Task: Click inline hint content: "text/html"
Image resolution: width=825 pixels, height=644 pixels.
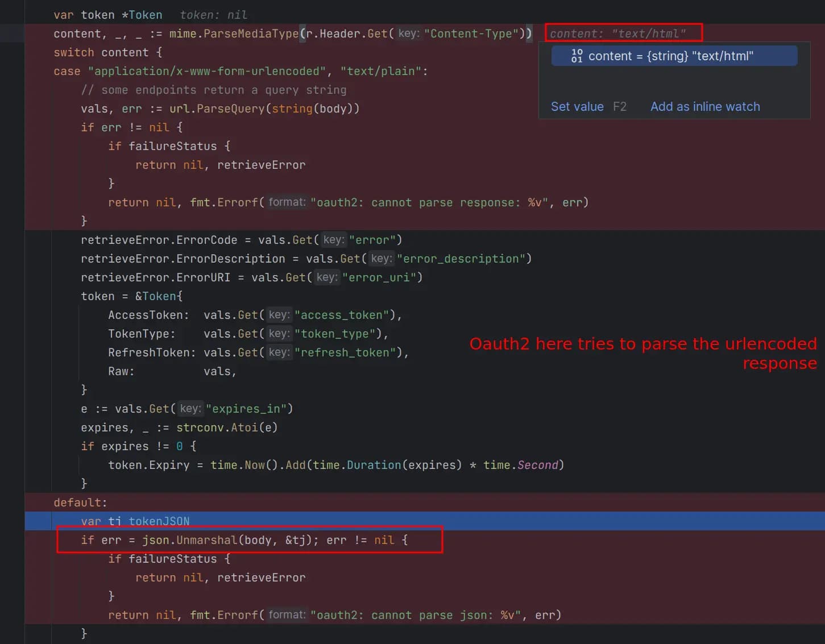Action: pos(618,34)
